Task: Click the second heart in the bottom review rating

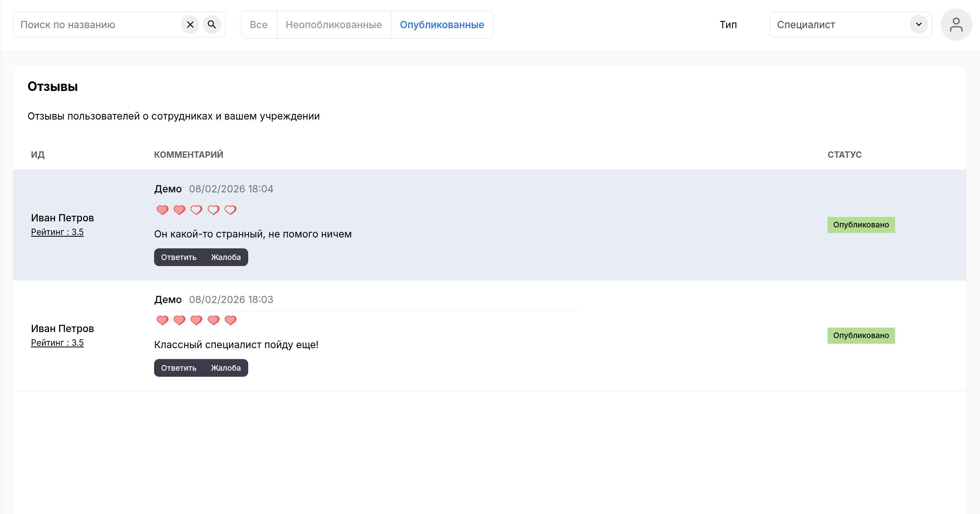Action: coord(179,320)
